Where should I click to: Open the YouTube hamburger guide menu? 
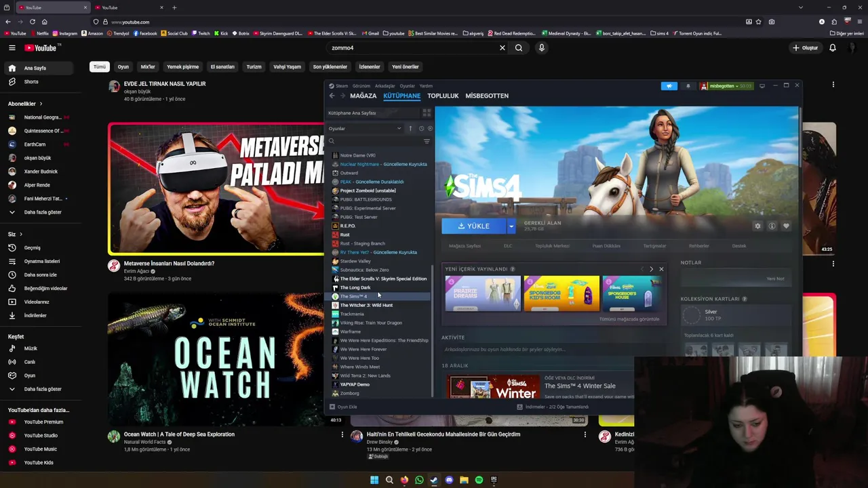click(x=12, y=47)
